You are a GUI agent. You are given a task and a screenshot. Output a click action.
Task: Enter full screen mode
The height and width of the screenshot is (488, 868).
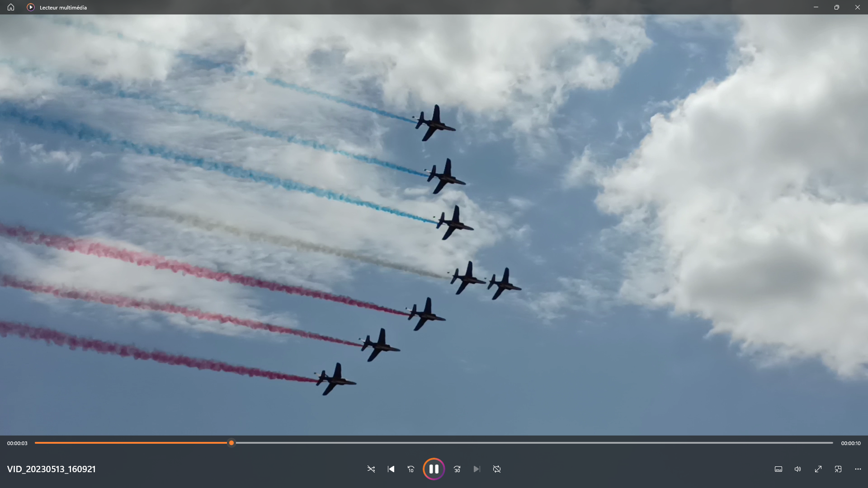point(818,469)
